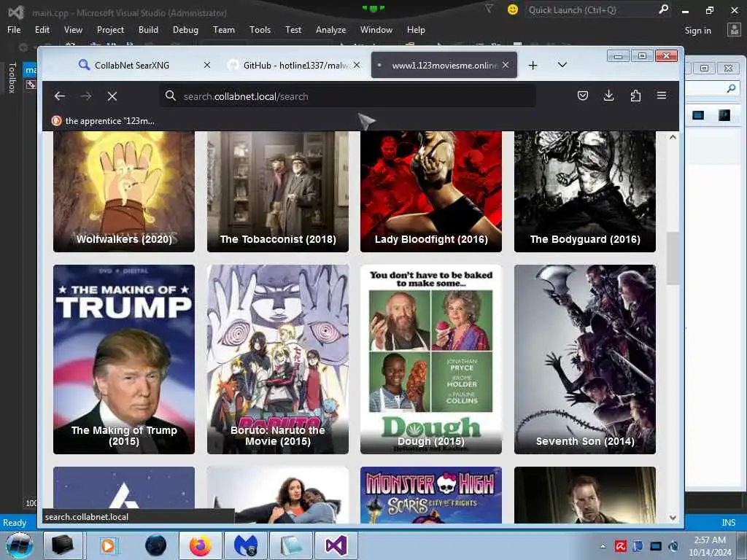
Task: Expand the list all tabs chevron
Action: [x=562, y=65]
